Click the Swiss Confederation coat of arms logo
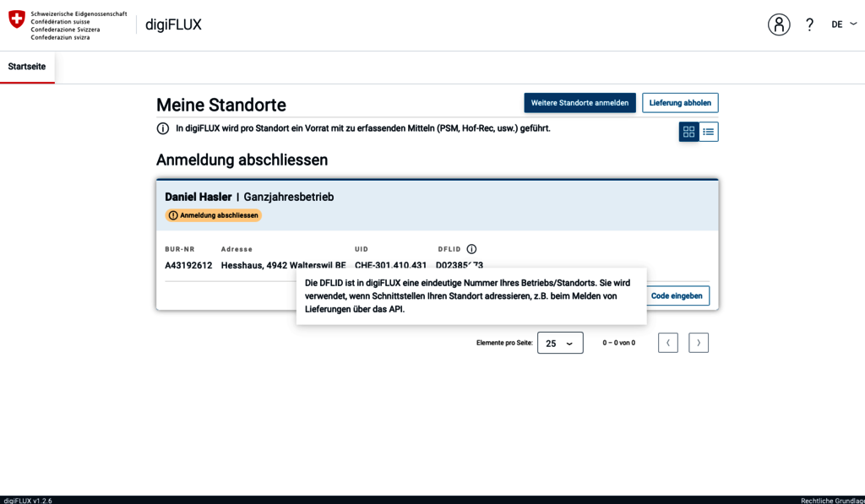 click(x=17, y=19)
